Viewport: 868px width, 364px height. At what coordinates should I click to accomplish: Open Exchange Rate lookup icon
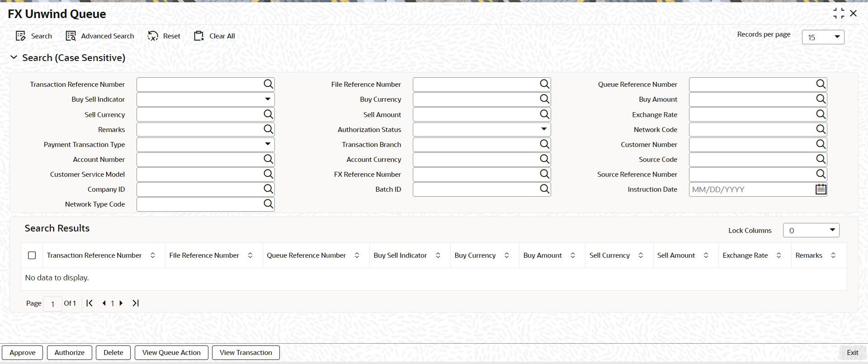[821, 114]
